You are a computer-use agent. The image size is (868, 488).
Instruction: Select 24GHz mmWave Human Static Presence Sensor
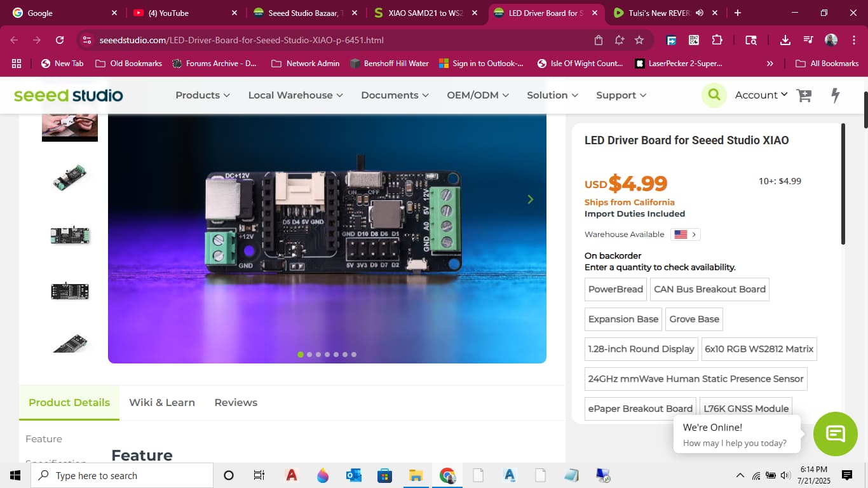(x=696, y=379)
